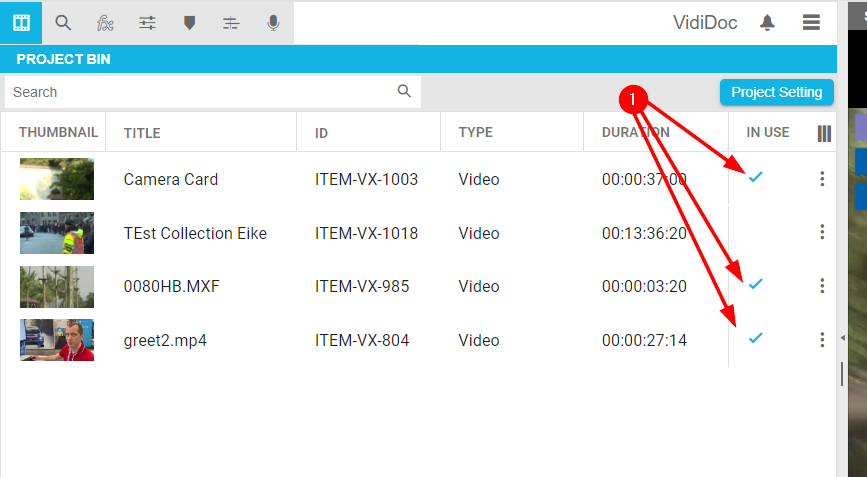Sort by the Duration column header
The height and width of the screenshot is (477, 867).
(628, 133)
